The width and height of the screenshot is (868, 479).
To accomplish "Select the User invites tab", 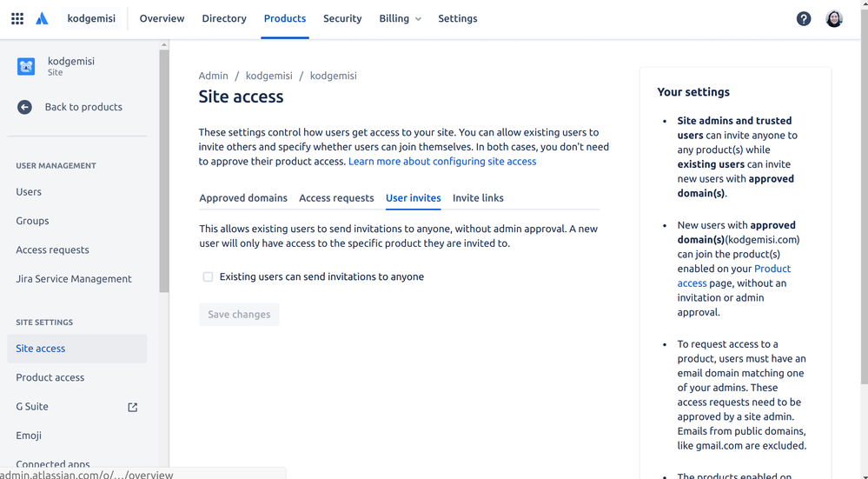I will pos(413,198).
